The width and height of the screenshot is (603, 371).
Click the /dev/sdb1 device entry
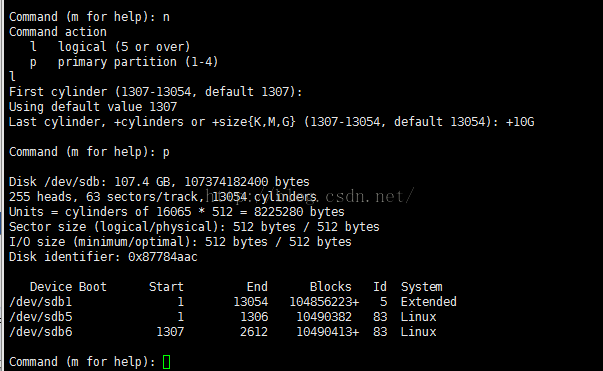(40, 302)
